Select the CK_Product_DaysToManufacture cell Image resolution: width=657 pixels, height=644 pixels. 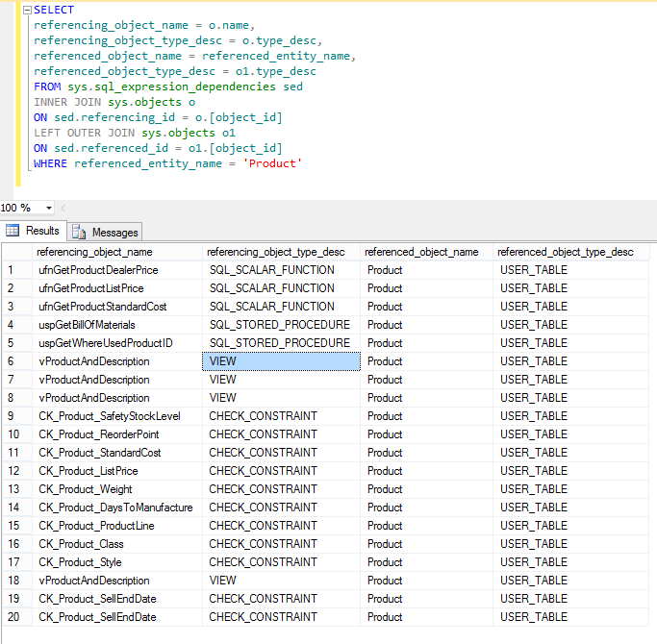tap(117, 508)
